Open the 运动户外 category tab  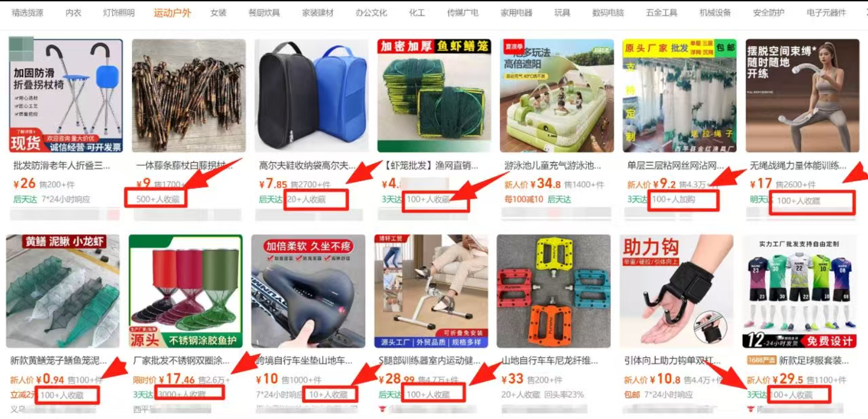pos(173,12)
